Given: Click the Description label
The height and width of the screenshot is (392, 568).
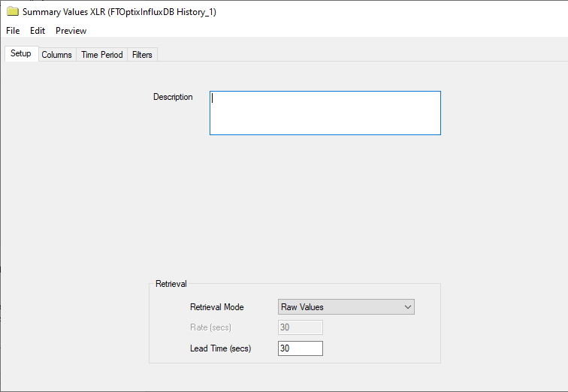Looking at the screenshot, I should pos(173,97).
